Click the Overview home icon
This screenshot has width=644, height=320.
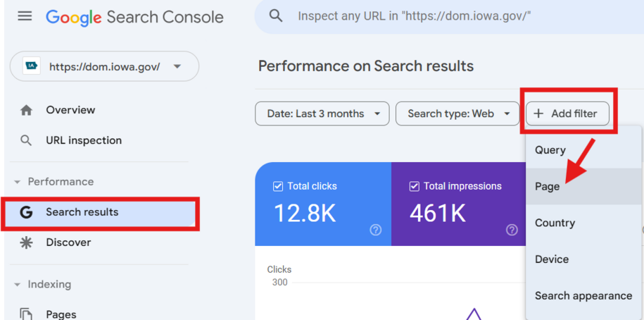click(x=26, y=110)
